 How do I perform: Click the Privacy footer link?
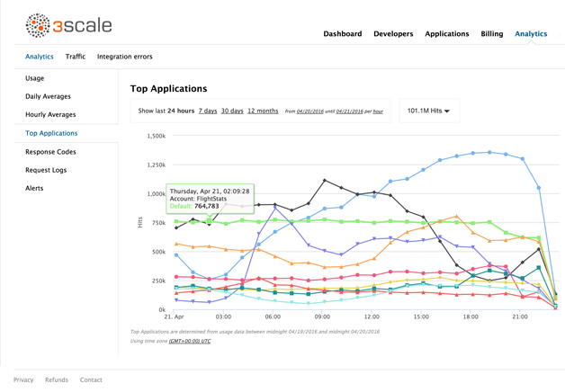pyautogui.click(x=23, y=380)
